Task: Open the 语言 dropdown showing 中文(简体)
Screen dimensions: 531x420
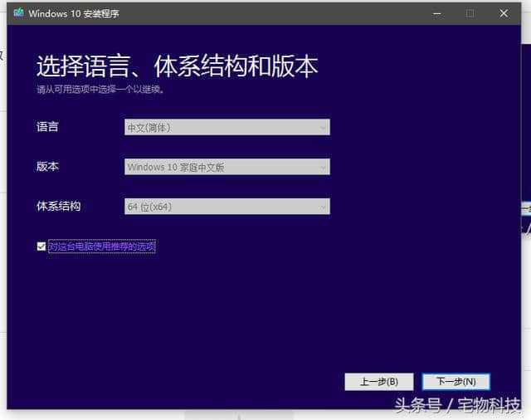Action: (227, 127)
